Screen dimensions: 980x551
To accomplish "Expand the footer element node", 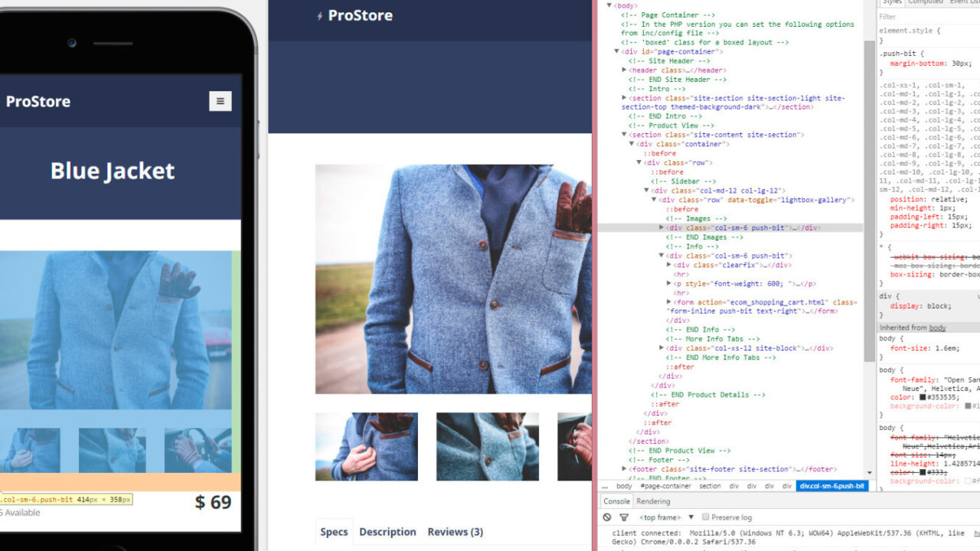I will click(625, 469).
